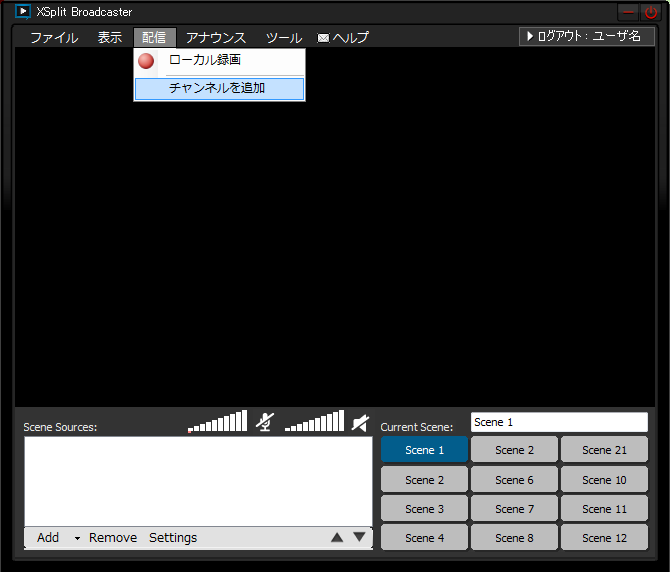The image size is (670, 572).
Task: Open the ツール menu
Action: click(x=284, y=38)
